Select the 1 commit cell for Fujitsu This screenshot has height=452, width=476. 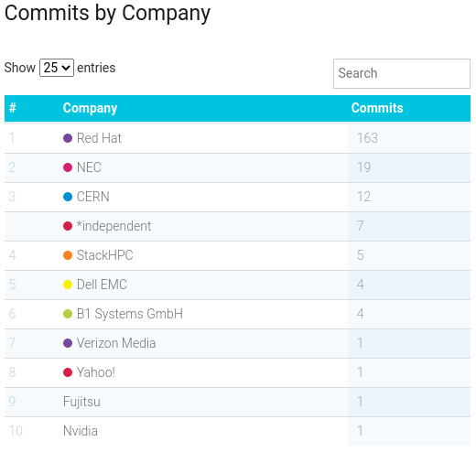click(409, 402)
